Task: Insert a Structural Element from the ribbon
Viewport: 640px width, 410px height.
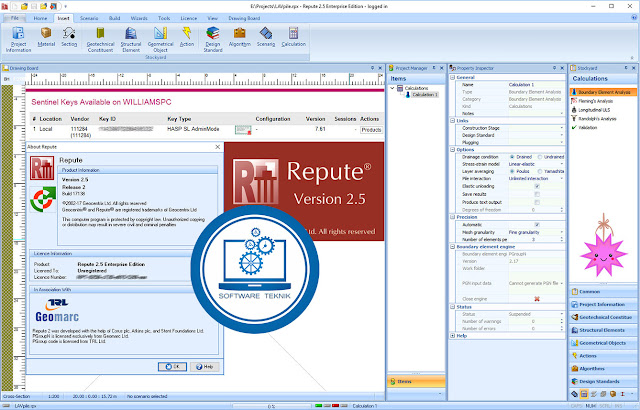Action: tap(131, 39)
